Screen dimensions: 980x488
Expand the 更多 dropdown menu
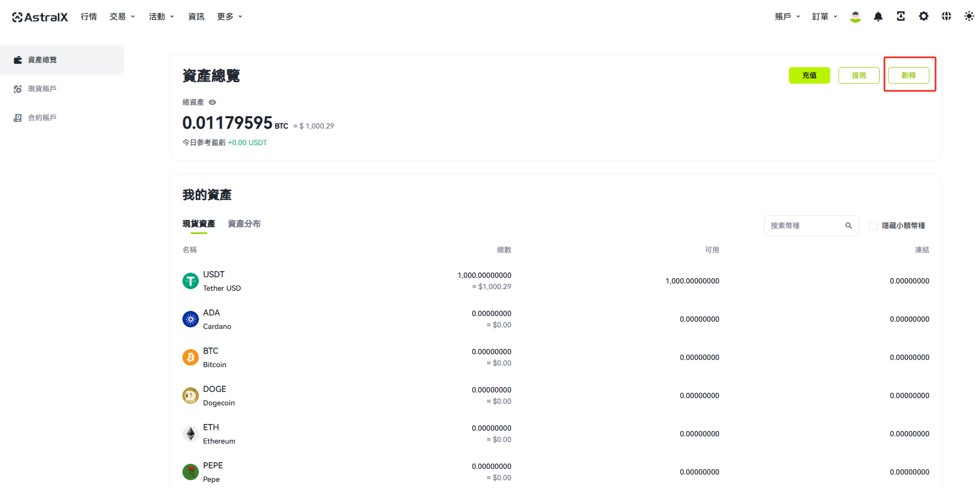point(229,17)
